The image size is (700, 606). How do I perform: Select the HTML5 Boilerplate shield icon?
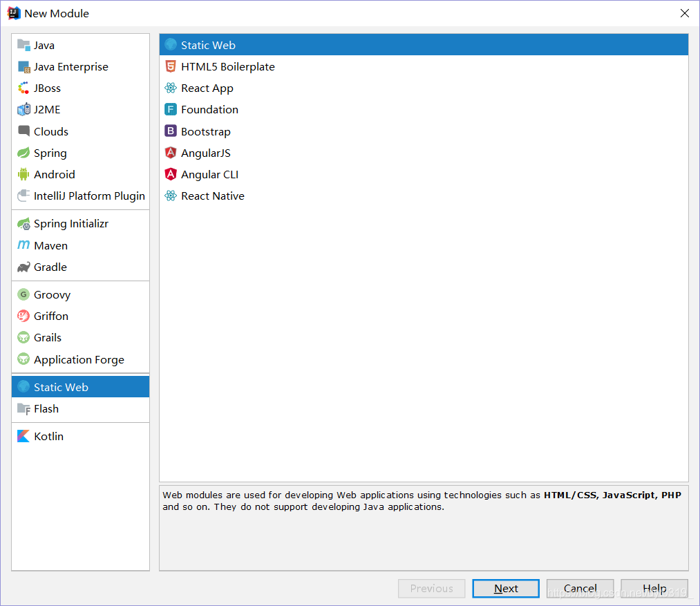[x=171, y=66]
